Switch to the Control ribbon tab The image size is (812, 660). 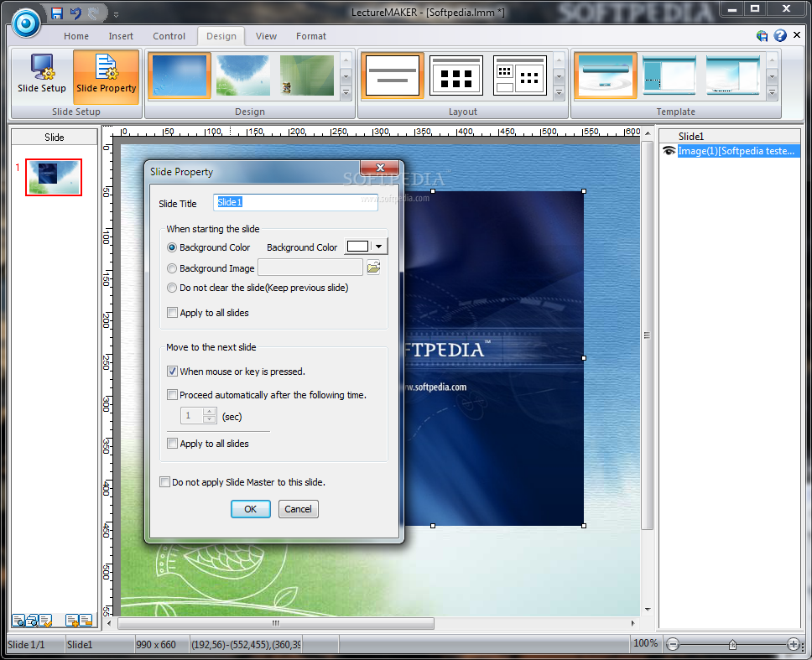(169, 36)
